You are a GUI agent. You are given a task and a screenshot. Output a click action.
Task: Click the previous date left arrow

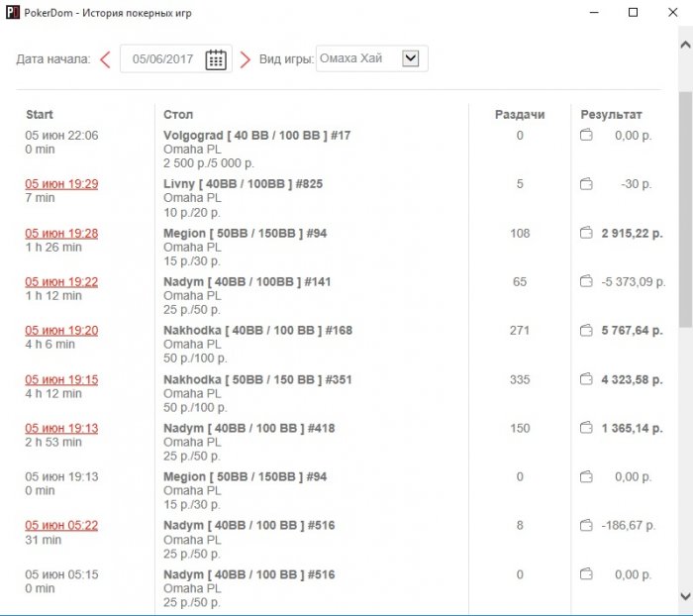(x=106, y=59)
